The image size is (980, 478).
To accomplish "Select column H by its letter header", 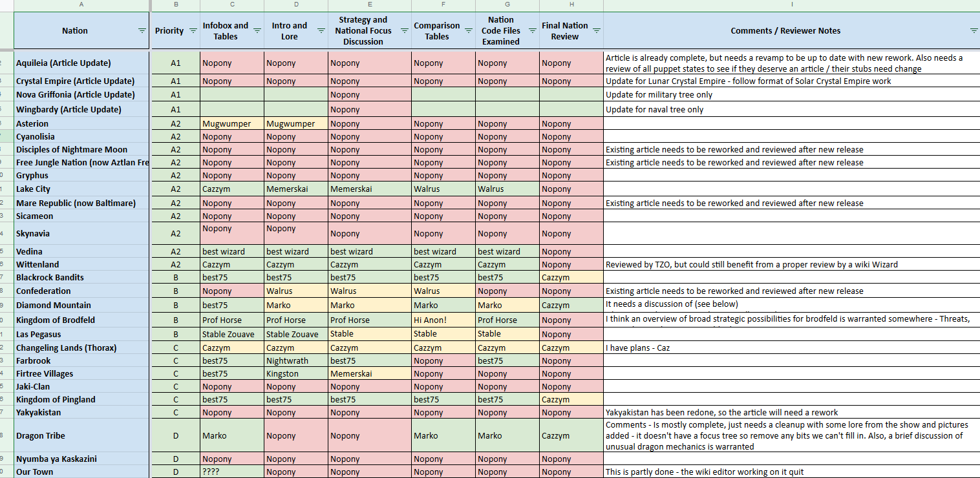I will click(x=571, y=5).
